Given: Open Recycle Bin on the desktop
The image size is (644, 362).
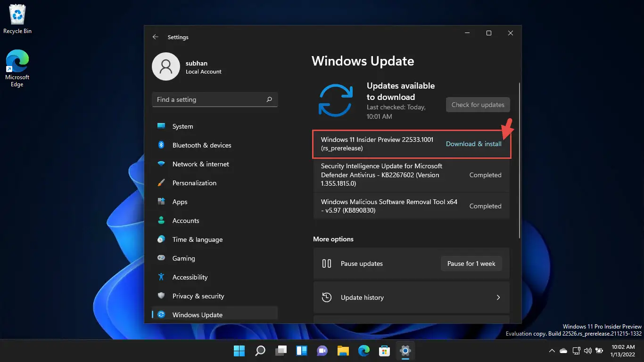Looking at the screenshot, I should 17,19.
